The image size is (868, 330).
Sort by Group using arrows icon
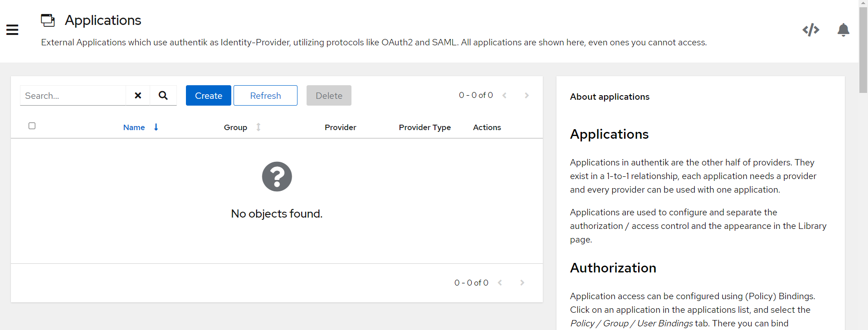(258, 127)
